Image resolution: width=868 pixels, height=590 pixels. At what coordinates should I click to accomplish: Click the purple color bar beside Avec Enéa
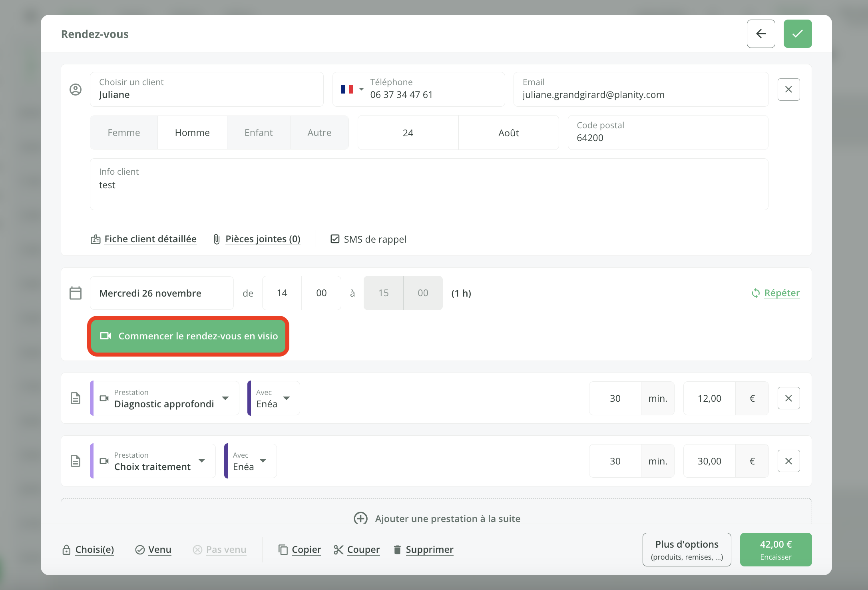click(249, 398)
